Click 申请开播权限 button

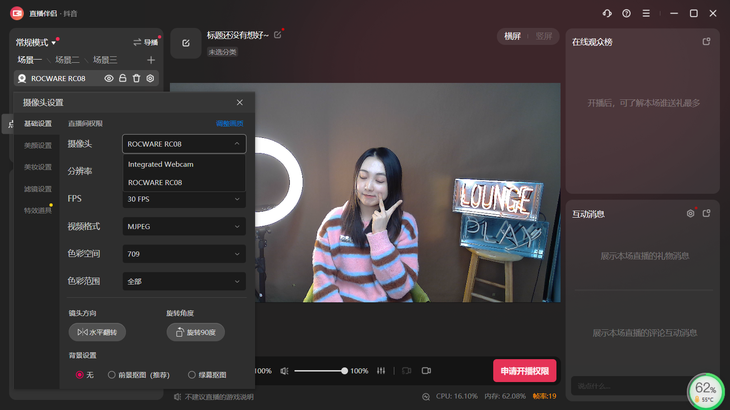[x=524, y=371]
